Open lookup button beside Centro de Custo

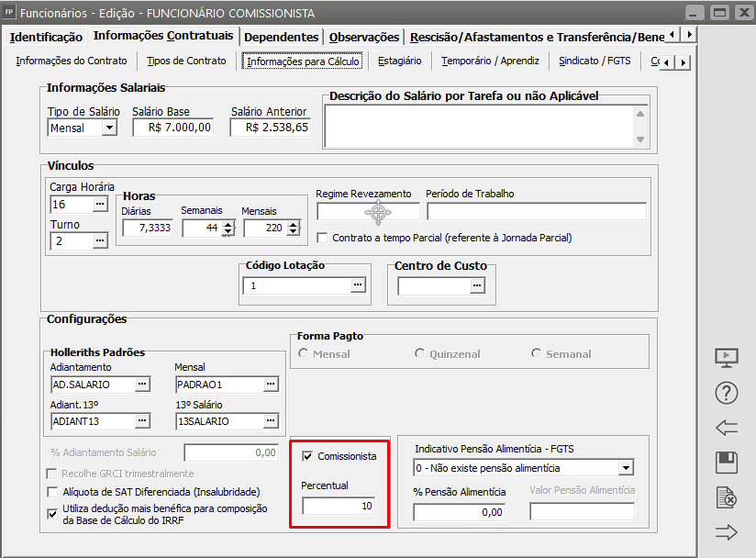click(476, 285)
